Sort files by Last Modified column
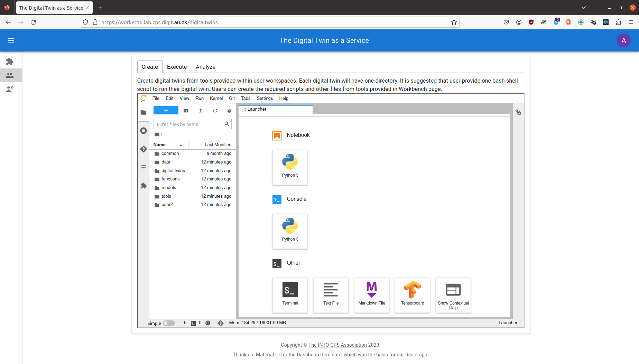This screenshot has height=364, width=639. [x=212, y=145]
